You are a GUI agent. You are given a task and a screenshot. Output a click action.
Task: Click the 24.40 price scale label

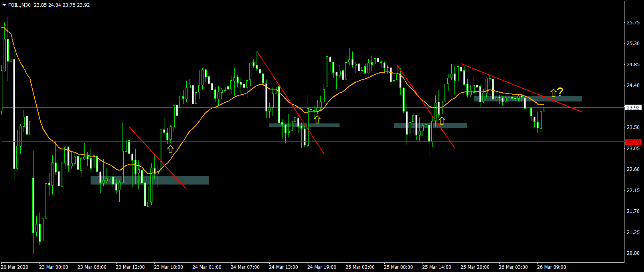(x=633, y=85)
